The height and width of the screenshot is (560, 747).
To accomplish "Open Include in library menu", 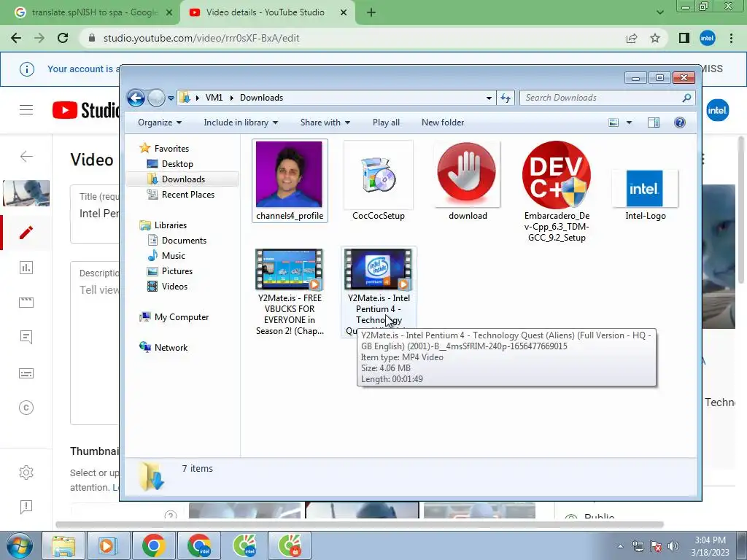I will (x=241, y=122).
